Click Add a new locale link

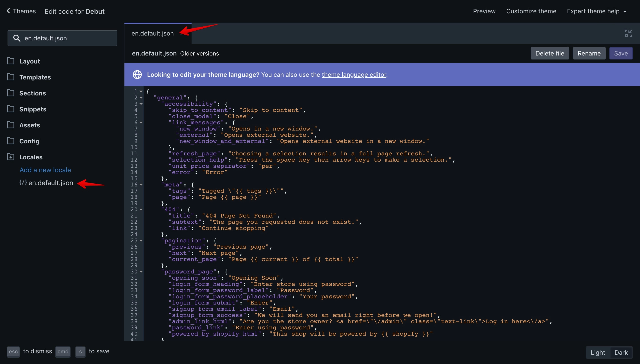coord(45,170)
